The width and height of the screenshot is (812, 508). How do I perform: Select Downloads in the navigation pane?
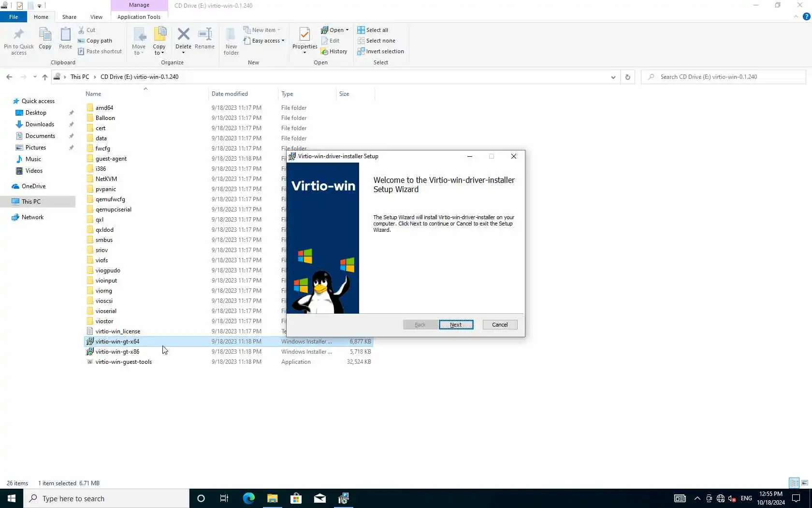click(40, 124)
